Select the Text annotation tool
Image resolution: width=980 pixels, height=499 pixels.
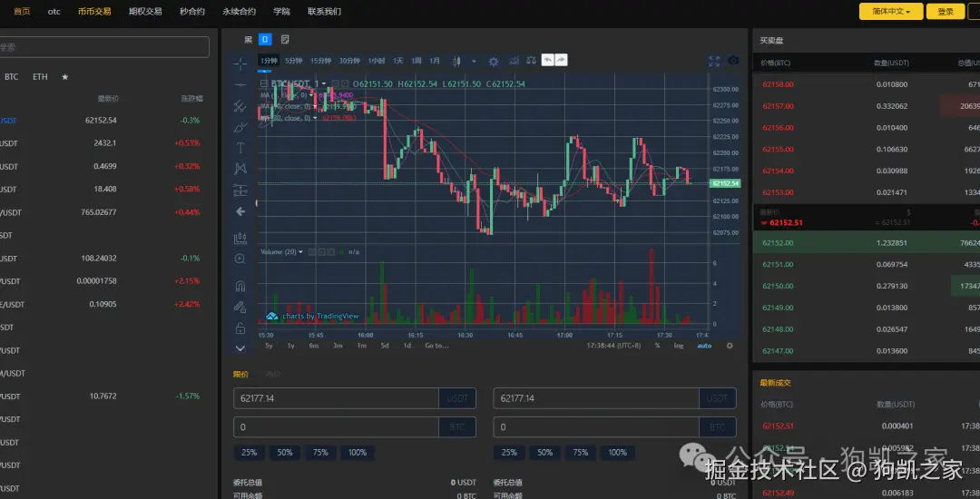tap(240, 148)
